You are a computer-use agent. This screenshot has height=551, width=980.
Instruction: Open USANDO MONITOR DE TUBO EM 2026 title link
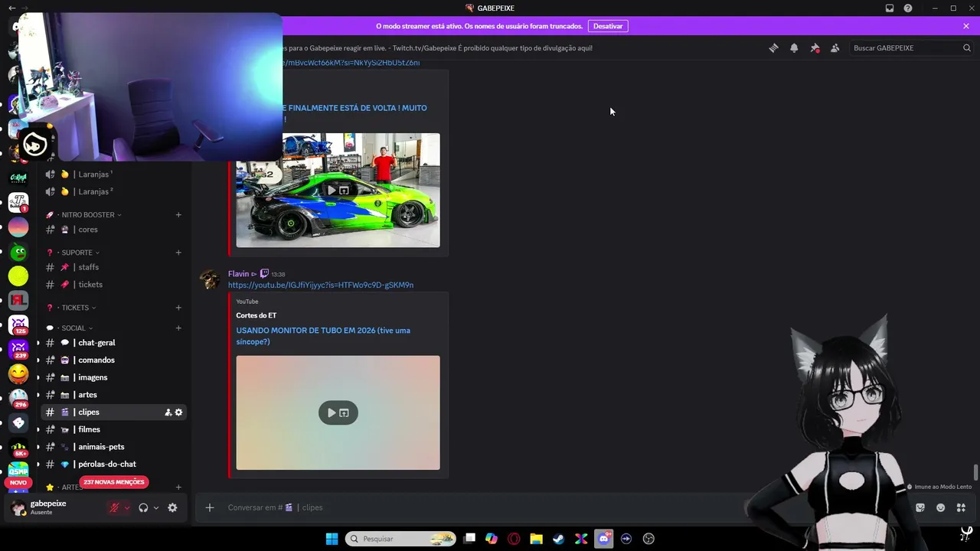[323, 336]
